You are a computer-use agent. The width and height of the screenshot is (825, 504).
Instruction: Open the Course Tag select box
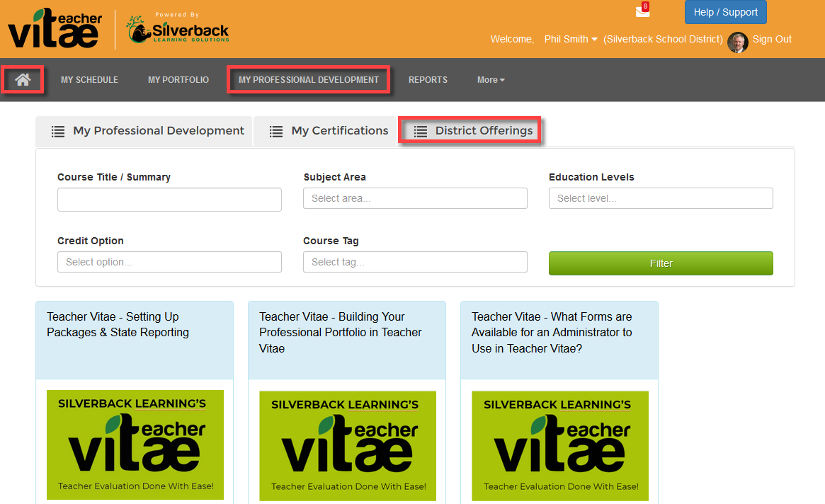tap(415, 262)
